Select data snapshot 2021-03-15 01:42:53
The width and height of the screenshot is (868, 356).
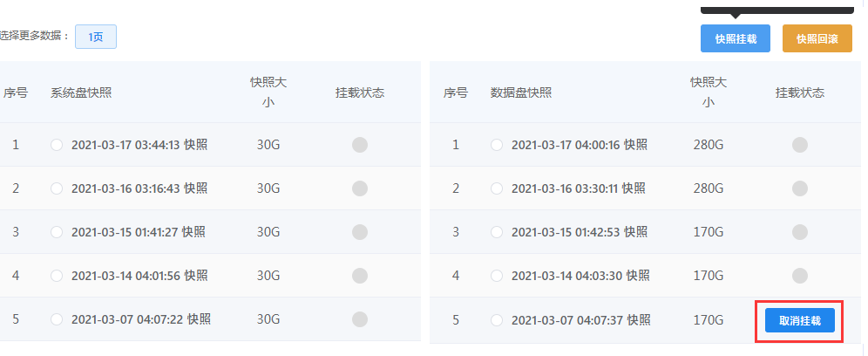(x=497, y=232)
